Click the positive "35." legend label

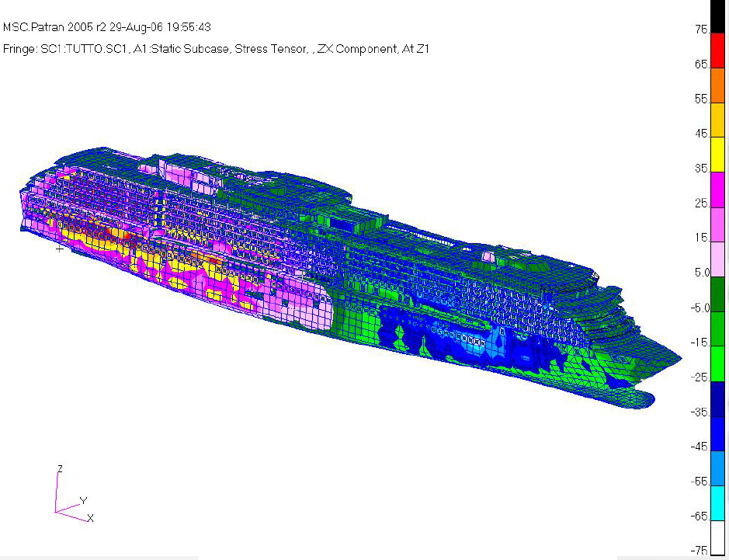[x=703, y=169]
